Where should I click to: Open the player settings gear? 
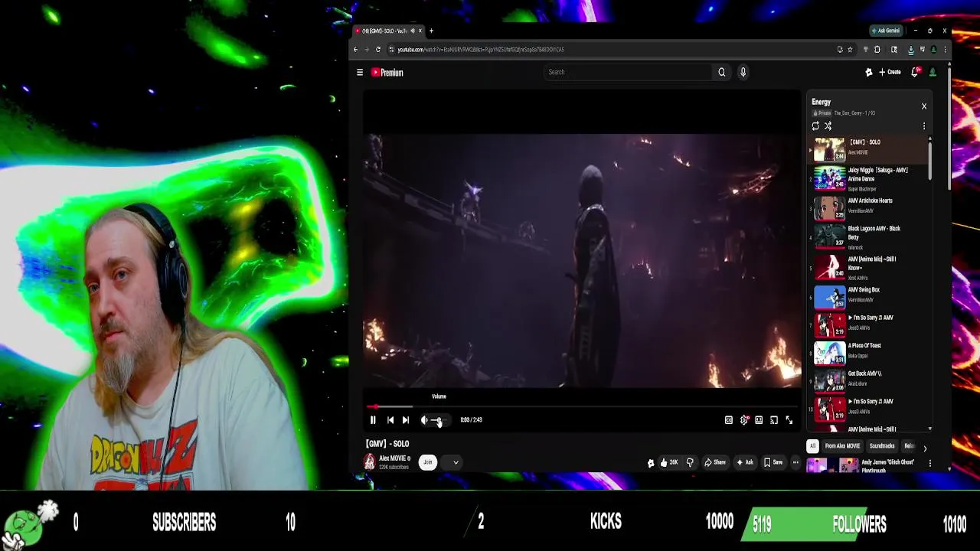pyautogui.click(x=744, y=420)
